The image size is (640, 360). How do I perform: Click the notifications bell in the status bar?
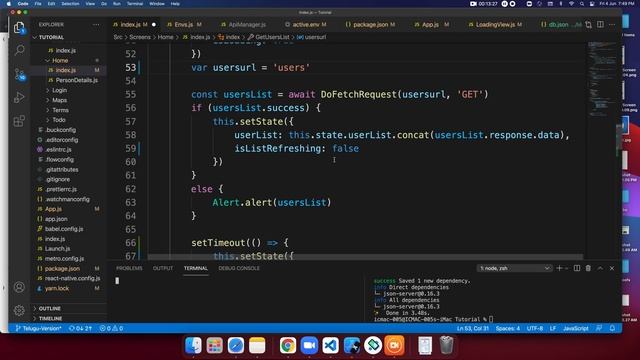[612, 328]
